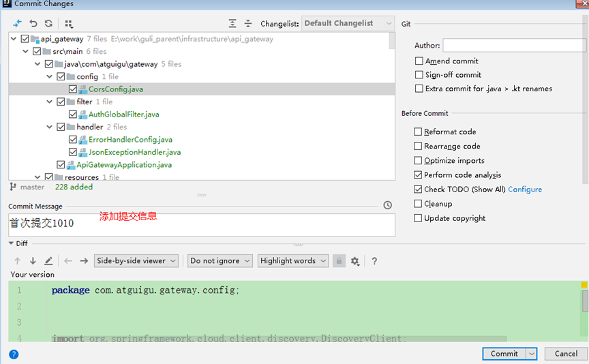Disable the Perform code analysis checkbox
This screenshot has width=589, height=364.
coord(418,175)
